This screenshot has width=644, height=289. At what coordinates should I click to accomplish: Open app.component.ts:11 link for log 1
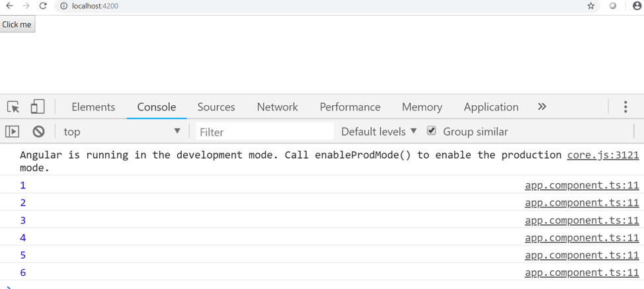point(581,185)
